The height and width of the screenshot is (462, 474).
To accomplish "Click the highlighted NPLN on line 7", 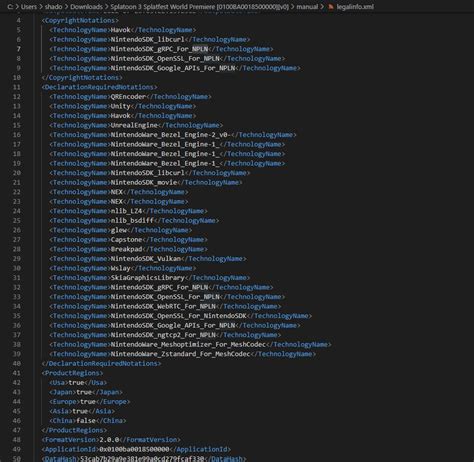I will click(x=200, y=49).
